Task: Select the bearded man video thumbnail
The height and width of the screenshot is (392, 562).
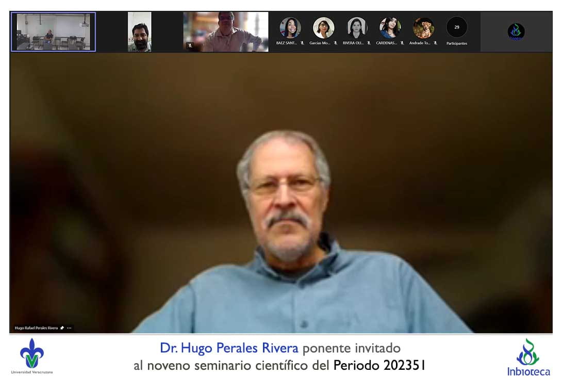Action: pos(140,32)
